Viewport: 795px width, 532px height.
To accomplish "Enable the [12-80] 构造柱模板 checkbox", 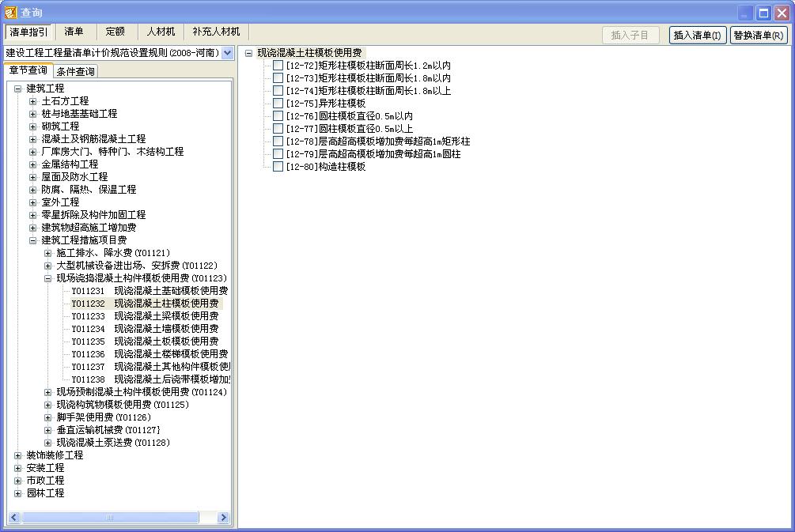I will pos(278,167).
